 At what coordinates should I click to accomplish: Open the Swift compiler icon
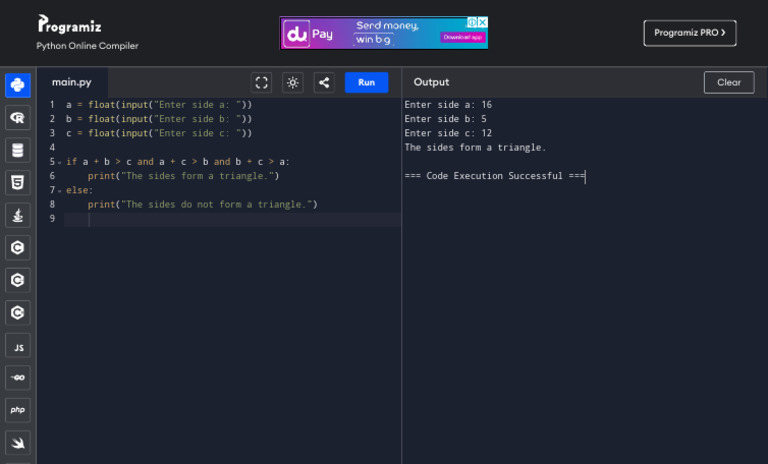(x=18, y=442)
